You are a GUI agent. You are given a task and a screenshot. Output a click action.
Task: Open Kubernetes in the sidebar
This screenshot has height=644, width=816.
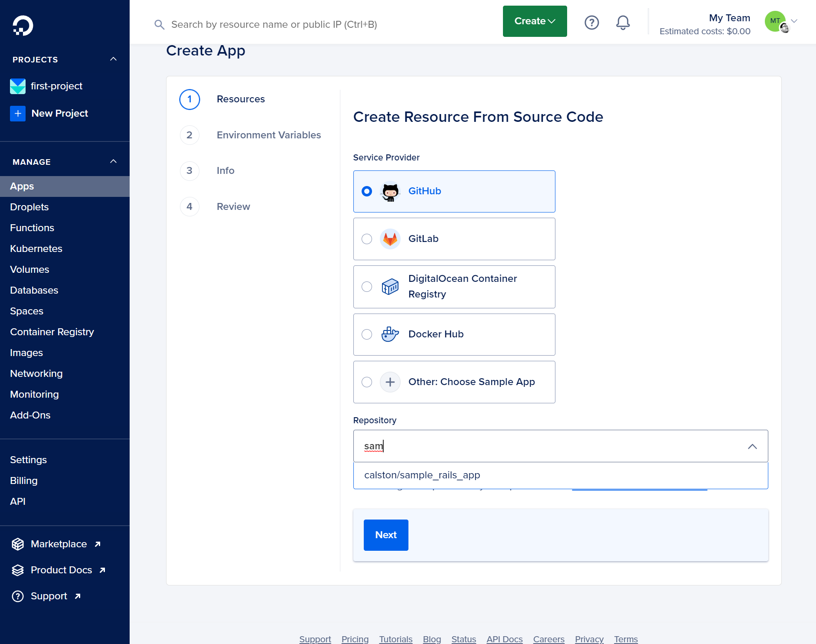pyautogui.click(x=65, y=249)
